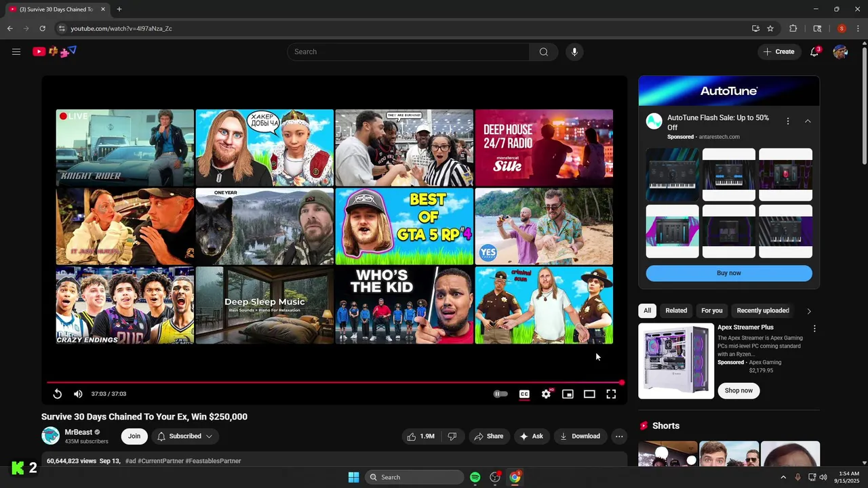Toggle theater mode
Screen dimensions: 868x488
click(x=589, y=394)
